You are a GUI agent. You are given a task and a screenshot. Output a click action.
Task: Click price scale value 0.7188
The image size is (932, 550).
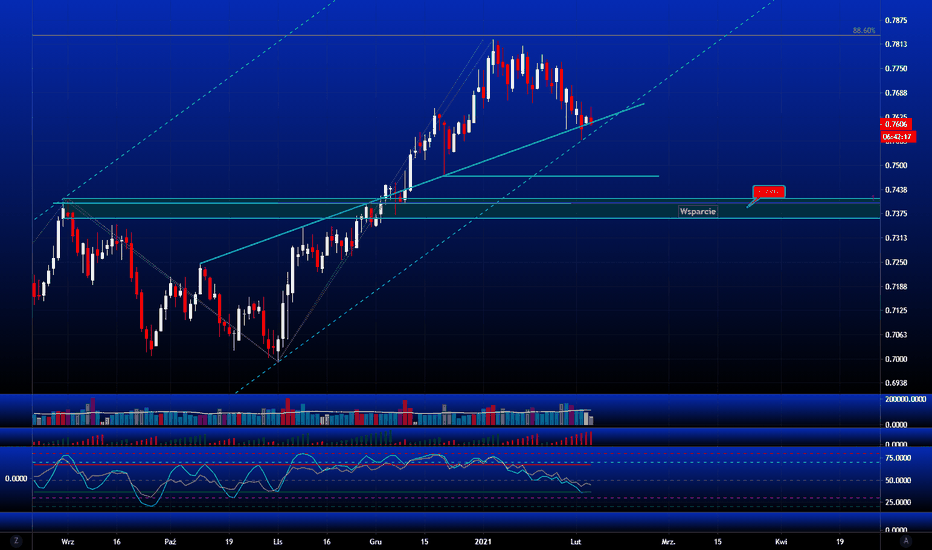(x=896, y=287)
